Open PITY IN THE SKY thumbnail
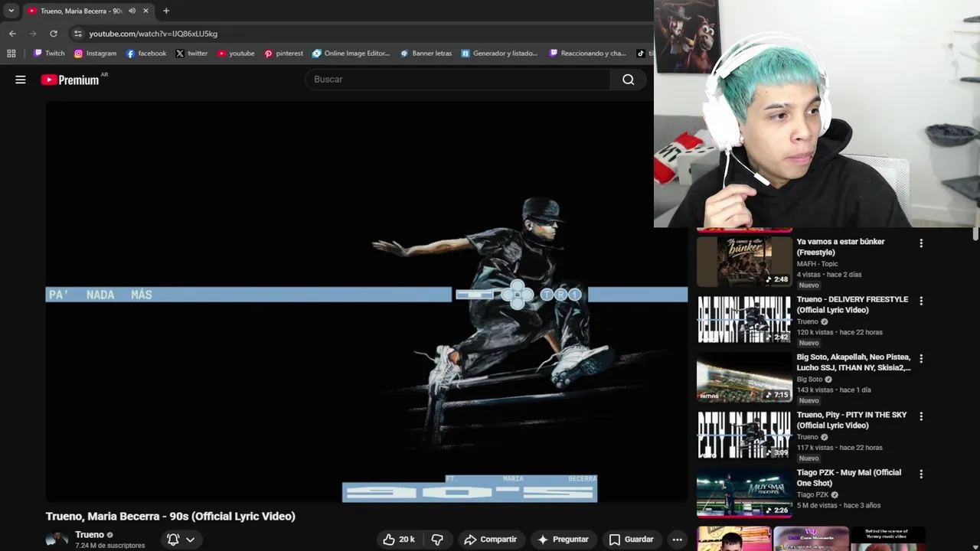The height and width of the screenshot is (551, 980). (744, 435)
